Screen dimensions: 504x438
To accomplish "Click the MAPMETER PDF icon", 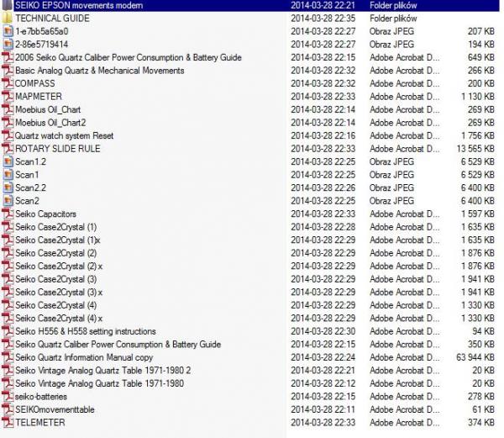I will coord(8,97).
